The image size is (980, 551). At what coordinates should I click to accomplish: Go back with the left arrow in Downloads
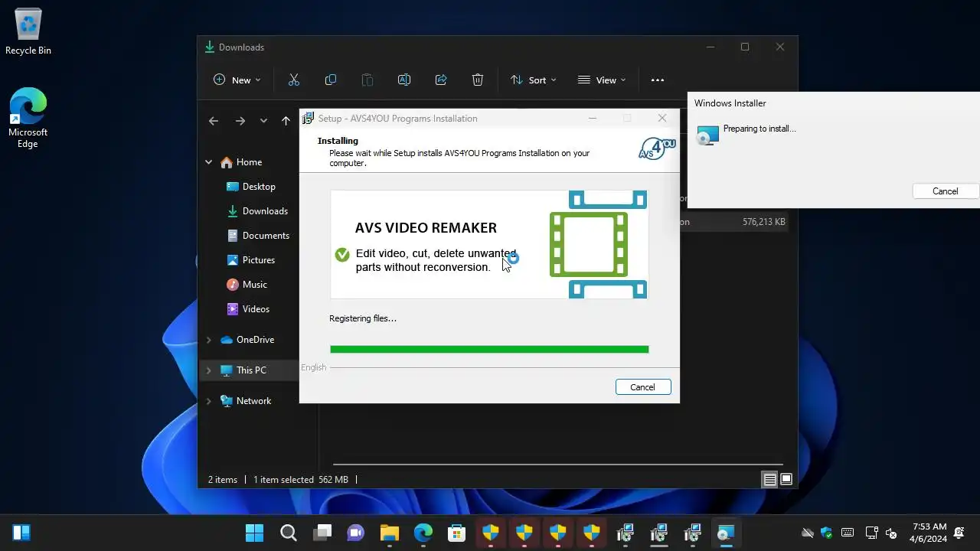pyautogui.click(x=214, y=121)
